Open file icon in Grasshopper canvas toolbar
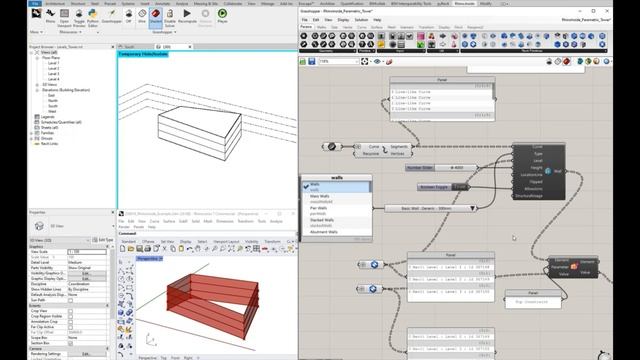The image size is (640, 360). (303, 61)
